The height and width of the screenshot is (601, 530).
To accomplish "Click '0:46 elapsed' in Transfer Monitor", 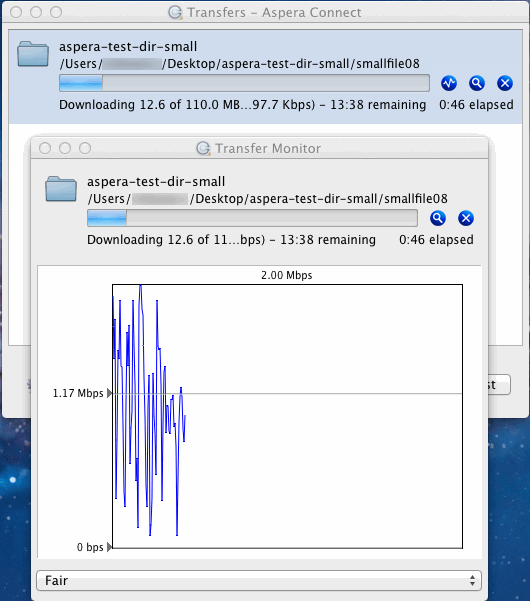I will pyautogui.click(x=436, y=240).
